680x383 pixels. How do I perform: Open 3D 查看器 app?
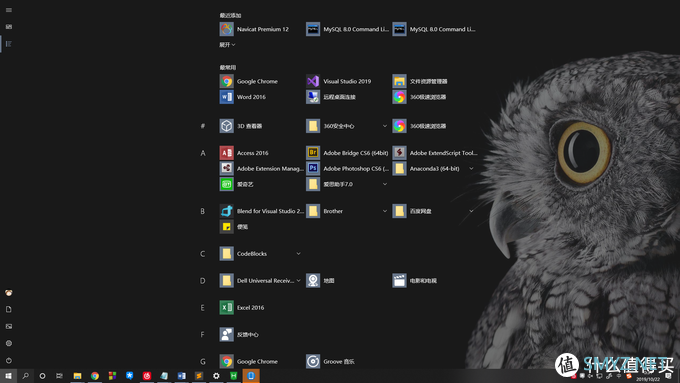pyautogui.click(x=241, y=126)
